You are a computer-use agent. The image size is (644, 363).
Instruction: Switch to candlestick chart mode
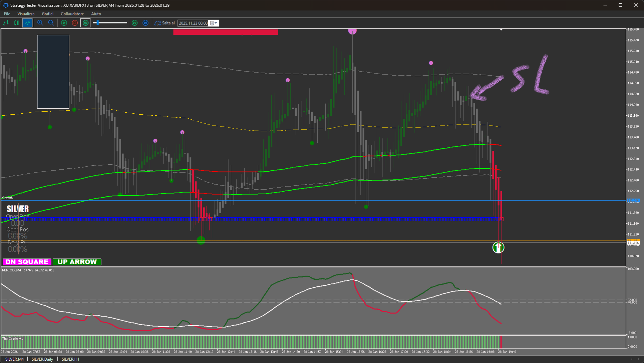(17, 23)
